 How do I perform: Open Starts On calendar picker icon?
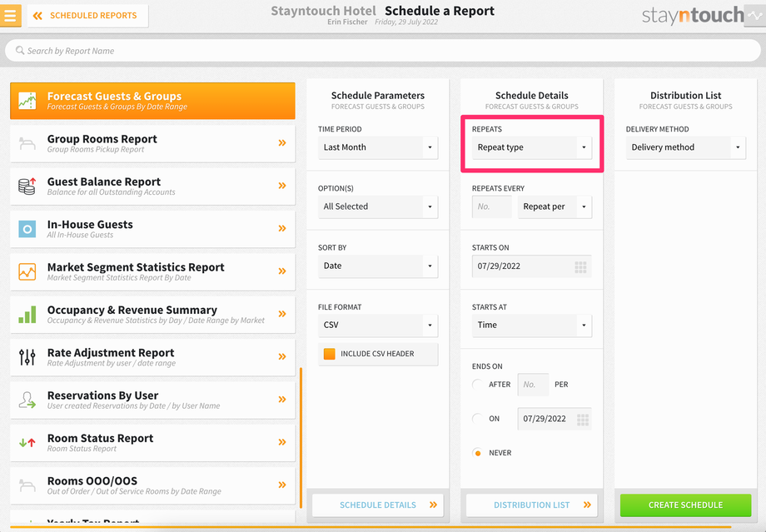580,266
